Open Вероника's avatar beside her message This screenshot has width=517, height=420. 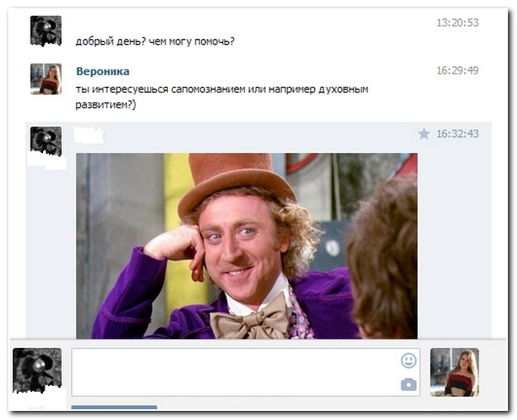tap(45, 79)
